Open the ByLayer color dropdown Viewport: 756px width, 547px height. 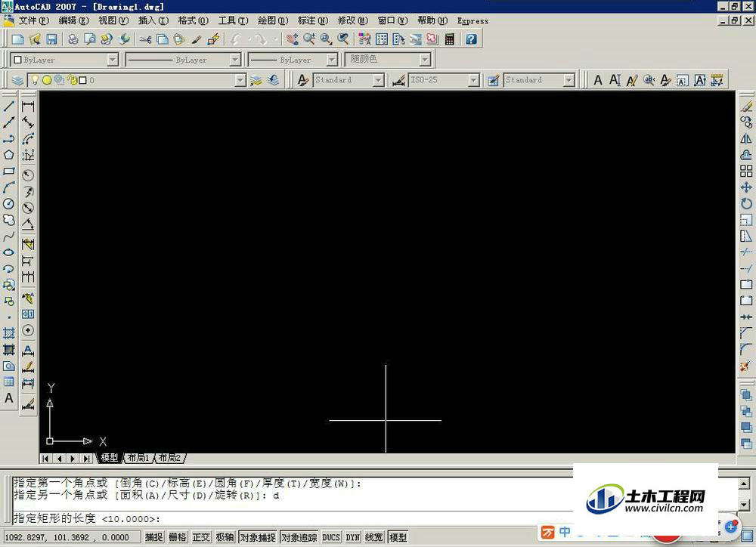(113, 60)
